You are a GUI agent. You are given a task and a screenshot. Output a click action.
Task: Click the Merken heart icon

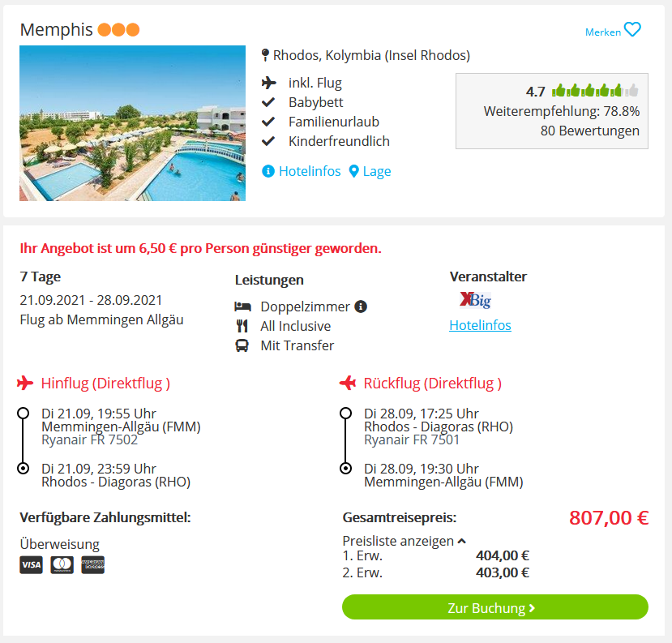(x=632, y=29)
